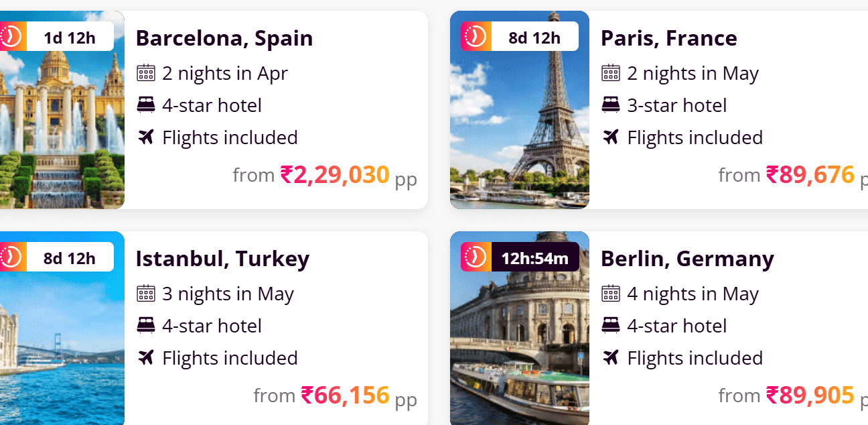This screenshot has height=425, width=868.
Task: Open the Berlin, Germany deal title
Action: [x=686, y=259]
